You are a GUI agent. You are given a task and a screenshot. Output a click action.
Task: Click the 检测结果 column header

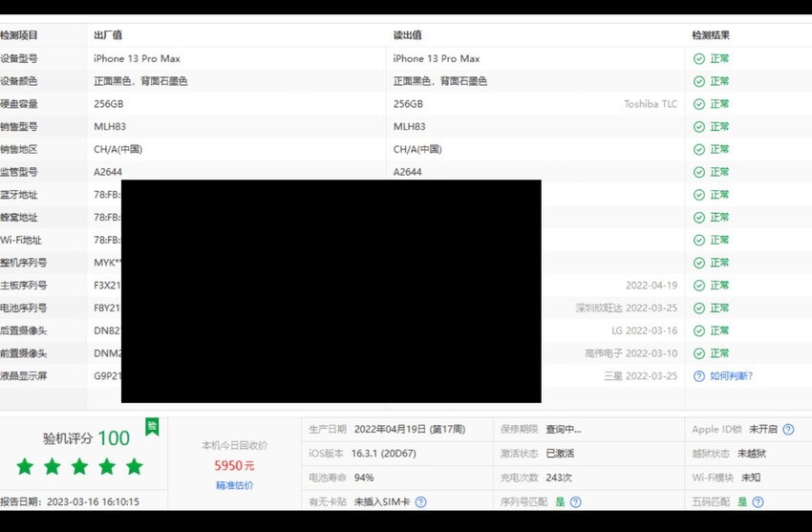711,35
